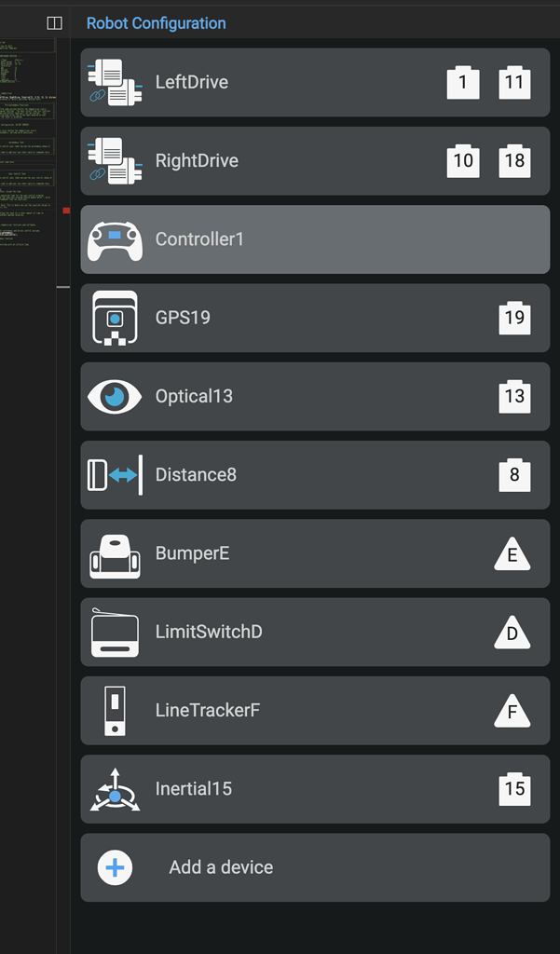Image resolution: width=560 pixels, height=954 pixels.
Task: Select three-wire port E badge on BumperE
Action: click(512, 556)
